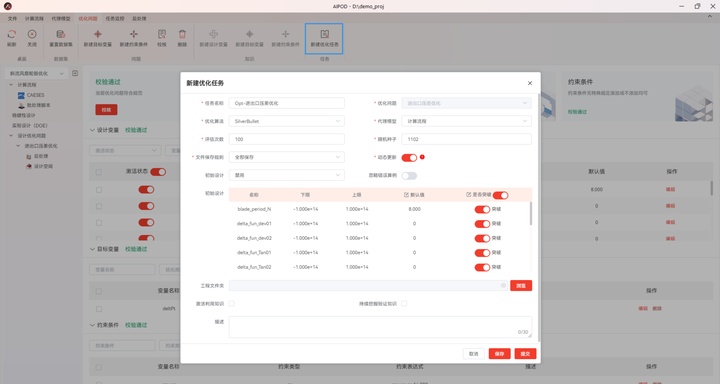Open the 文件 menu
This screenshot has width=720, height=384.
click(12, 19)
